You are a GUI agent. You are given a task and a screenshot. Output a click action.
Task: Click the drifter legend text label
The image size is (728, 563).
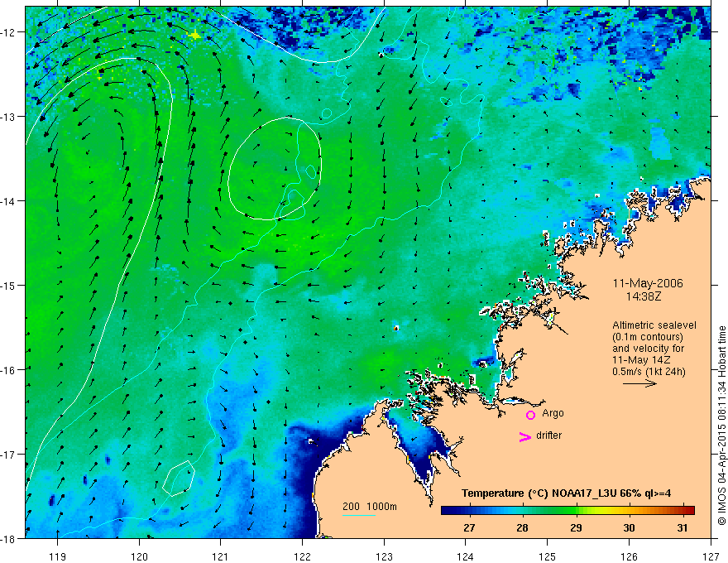click(548, 435)
